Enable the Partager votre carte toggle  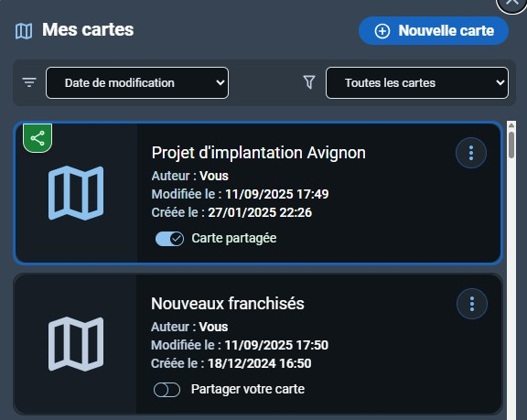(x=167, y=390)
